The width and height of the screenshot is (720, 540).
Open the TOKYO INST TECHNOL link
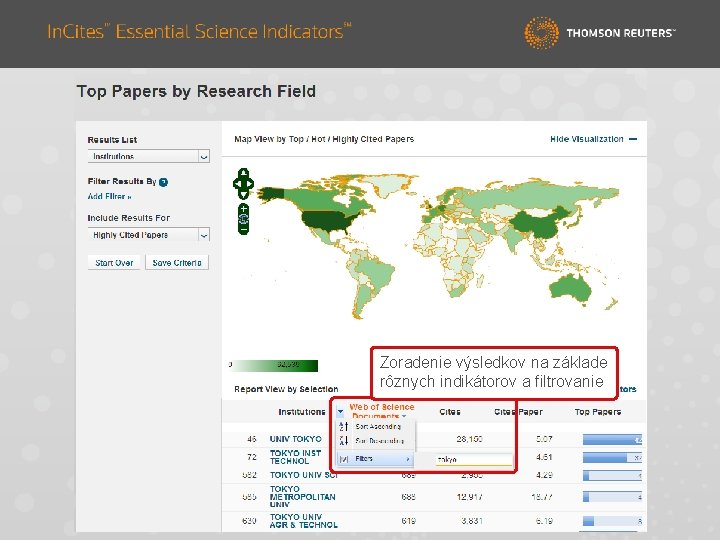pyautogui.click(x=295, y=457)
